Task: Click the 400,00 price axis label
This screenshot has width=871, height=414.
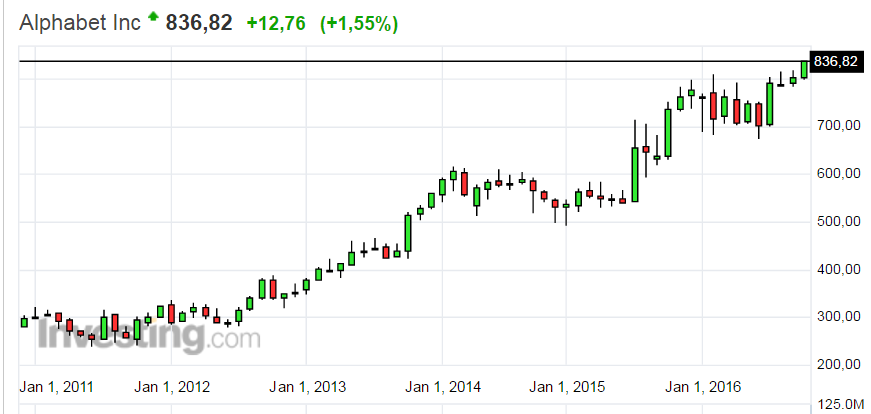Action: (838, 270)
